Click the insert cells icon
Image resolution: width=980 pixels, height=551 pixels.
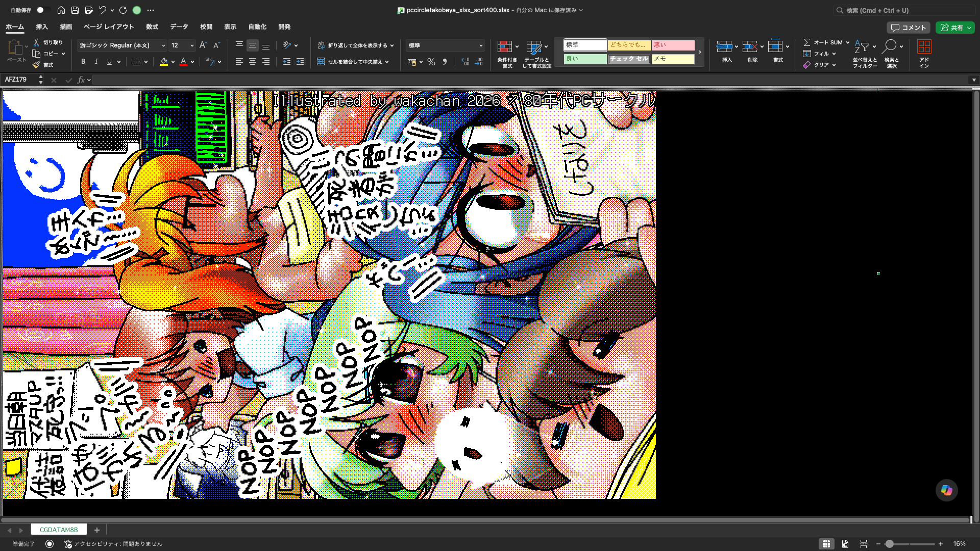click(x=724, y=46)
